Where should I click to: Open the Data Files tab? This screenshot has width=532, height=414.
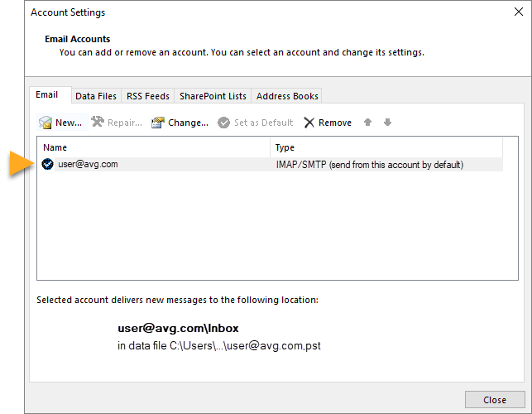(96, 96)
